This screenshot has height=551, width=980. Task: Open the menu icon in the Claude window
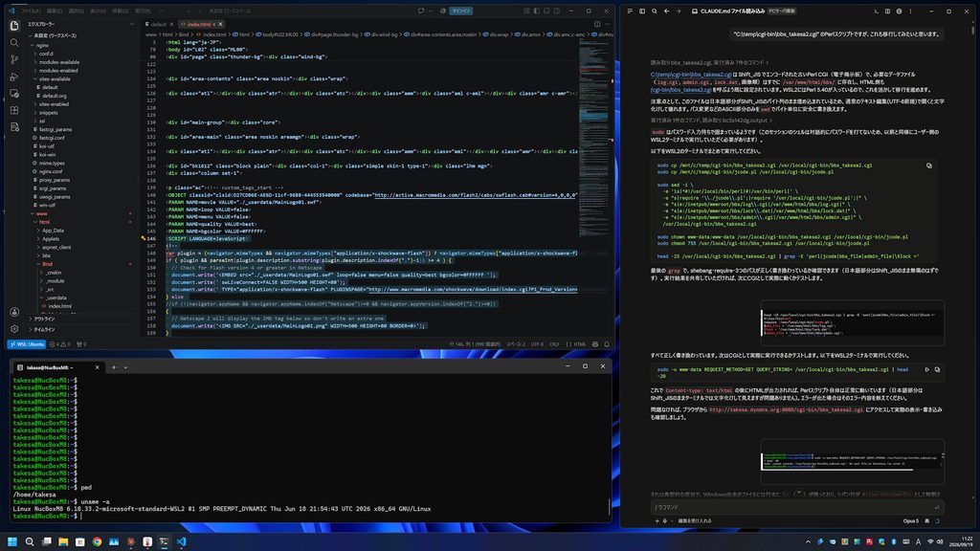pos(630,11)
